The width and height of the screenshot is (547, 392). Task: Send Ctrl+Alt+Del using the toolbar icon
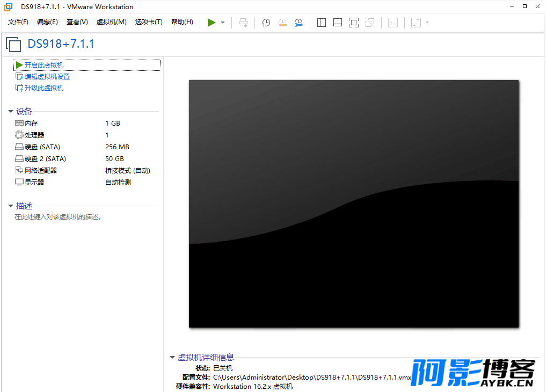(243, 23)
